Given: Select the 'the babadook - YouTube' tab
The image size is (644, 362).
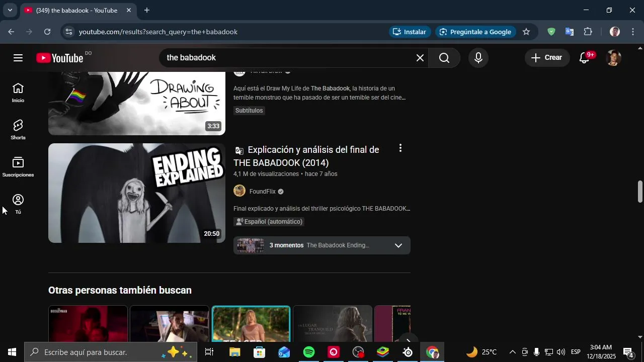Looking at the screenshot, I should click(78, 10).
